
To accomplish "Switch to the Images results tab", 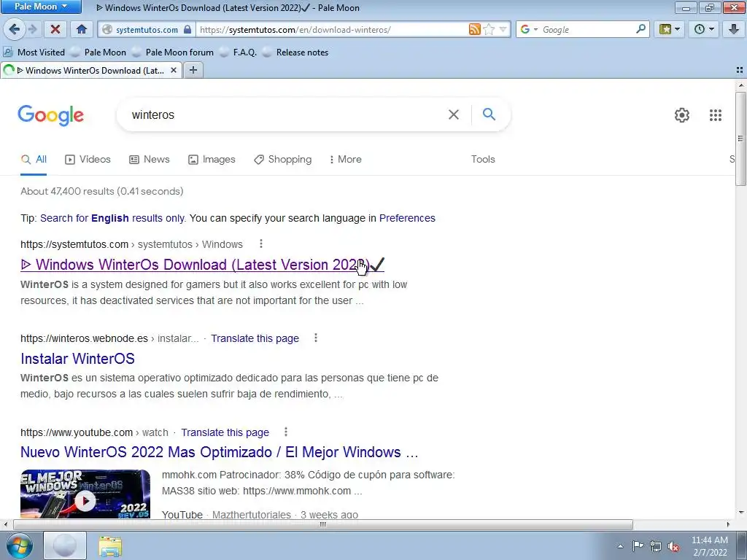I will (212, 160).
